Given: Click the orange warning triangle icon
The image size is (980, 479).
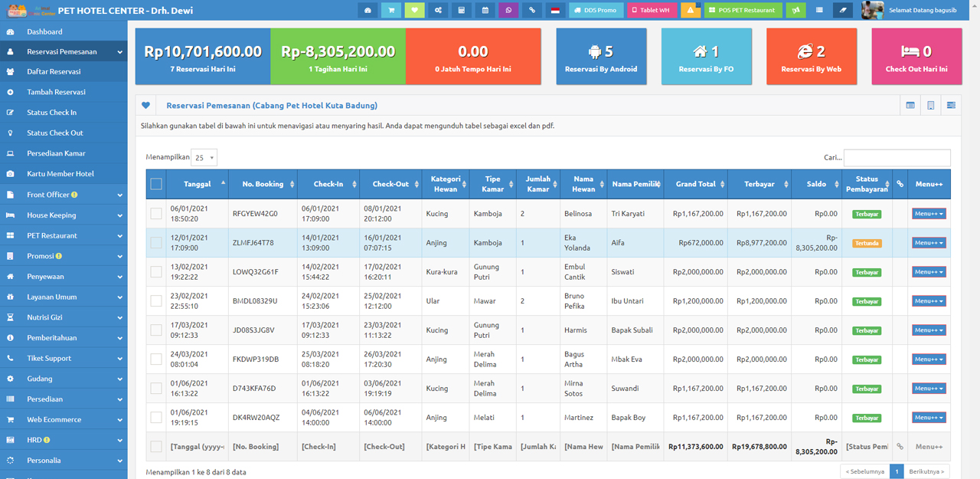Looking at the screenshot, I should 691,11.
